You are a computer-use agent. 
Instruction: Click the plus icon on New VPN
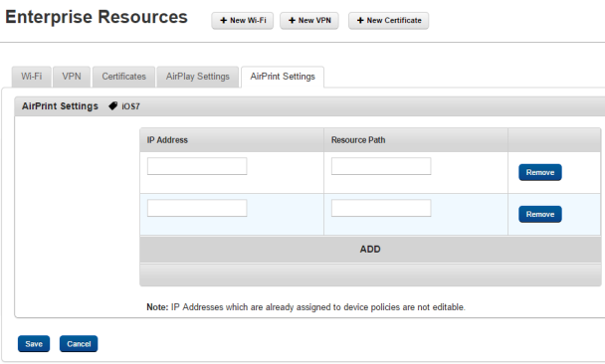(292, 21)
